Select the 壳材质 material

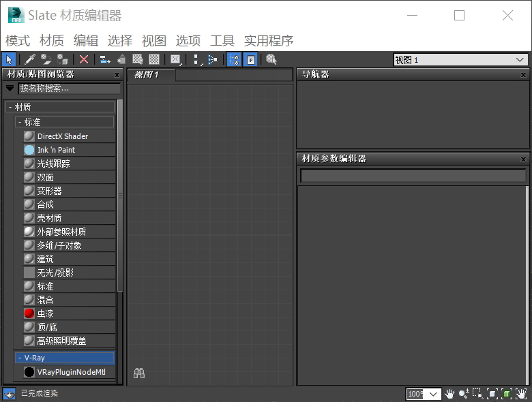click(69, 218)
